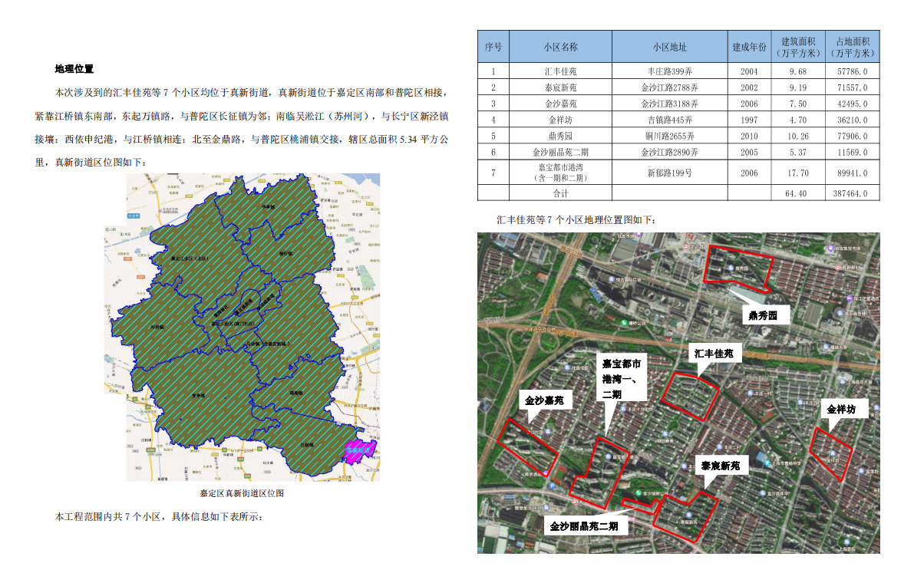Click the magenta highlighted 真新街道 area on district map

pyautogui.click(x=360, y=451)
